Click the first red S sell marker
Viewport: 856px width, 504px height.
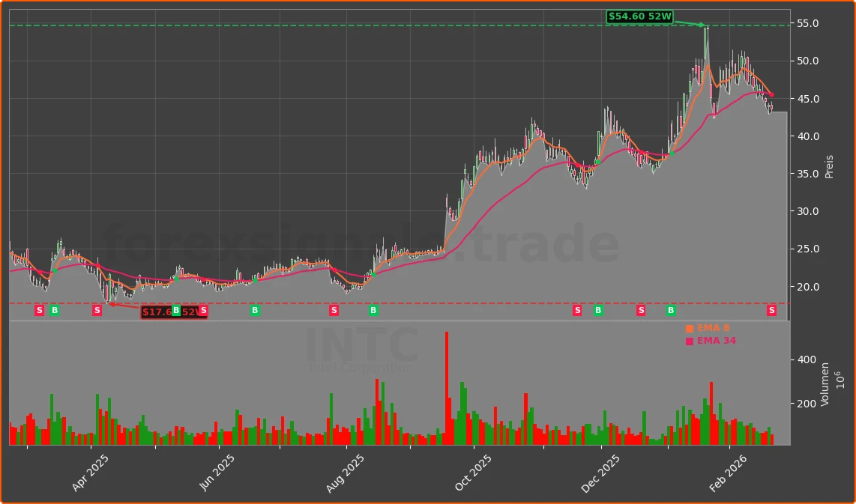click(x=39, y=310)
